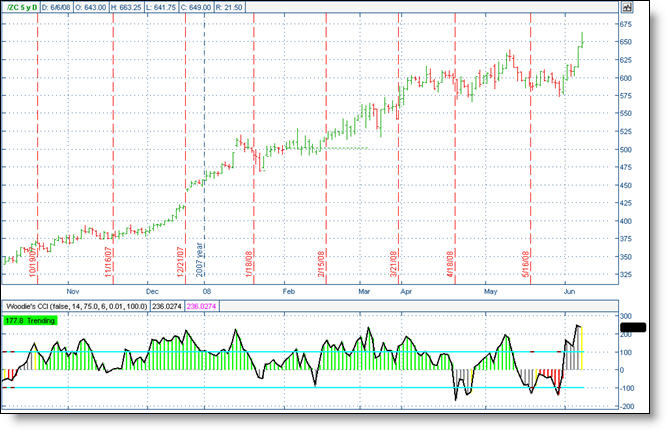Click the chart settings icon at top right
The image size is (666, 430).
tap(627, 7)
